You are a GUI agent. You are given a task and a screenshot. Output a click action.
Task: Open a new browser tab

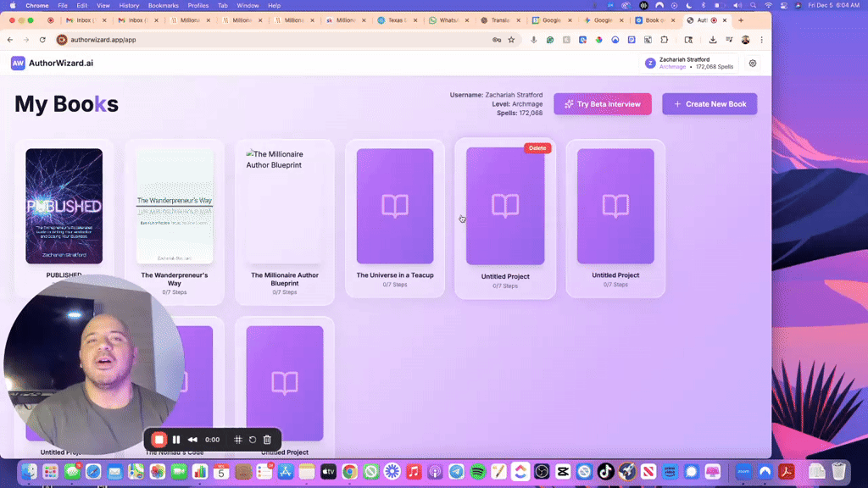click(x=741, y=20)
